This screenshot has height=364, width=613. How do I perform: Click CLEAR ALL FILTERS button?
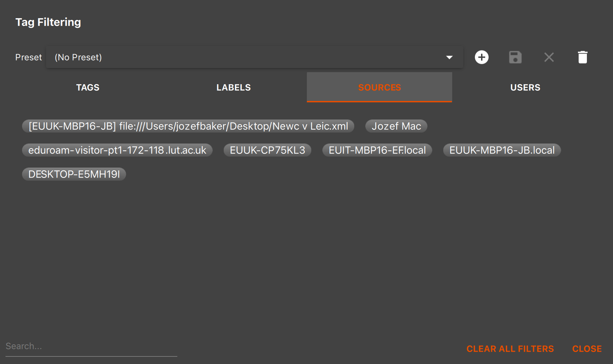point(510,349)
